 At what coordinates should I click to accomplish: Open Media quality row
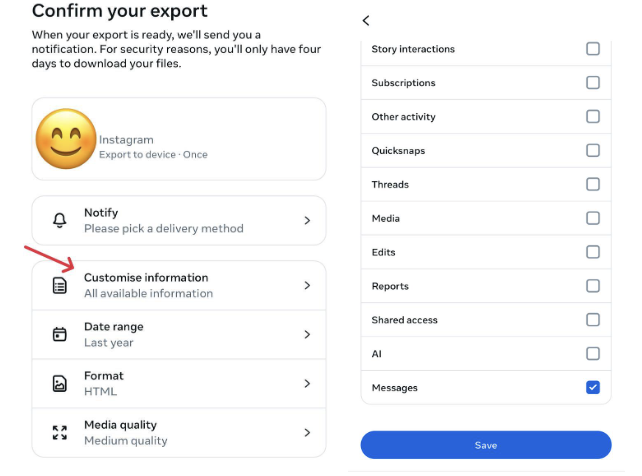click(180, 432)
